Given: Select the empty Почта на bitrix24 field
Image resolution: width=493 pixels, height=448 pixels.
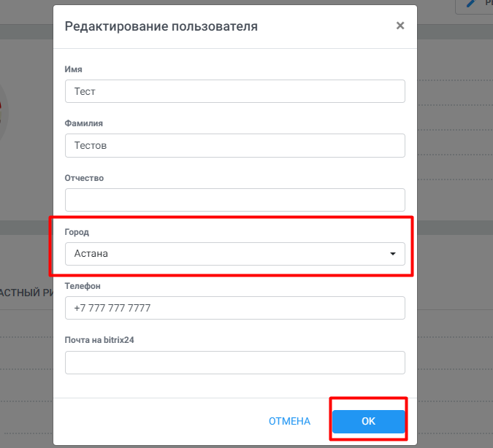Looking at the screenshot, I should pos(235,363).
